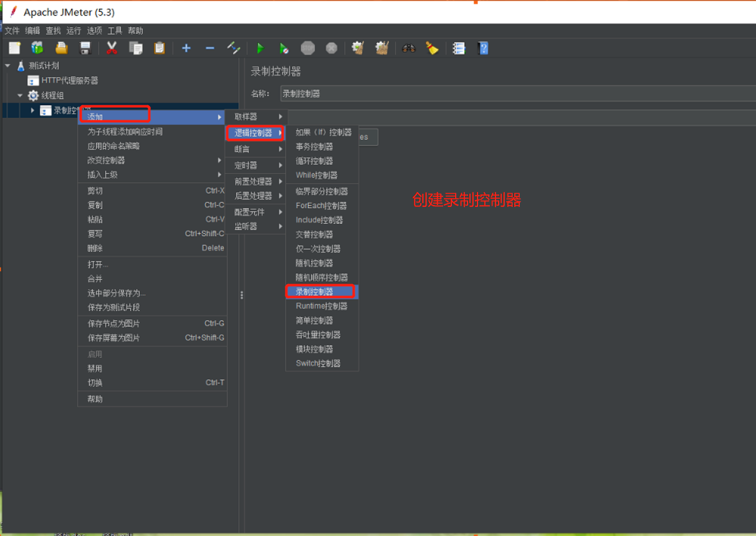The image size is (756, 536).
Task: Open the 添加 submenu in the context menu
Action: pos(151,117)
